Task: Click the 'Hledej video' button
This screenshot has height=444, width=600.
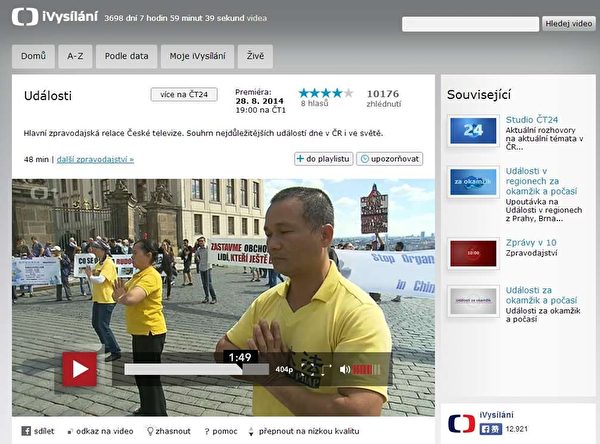Action: [569, 23]
